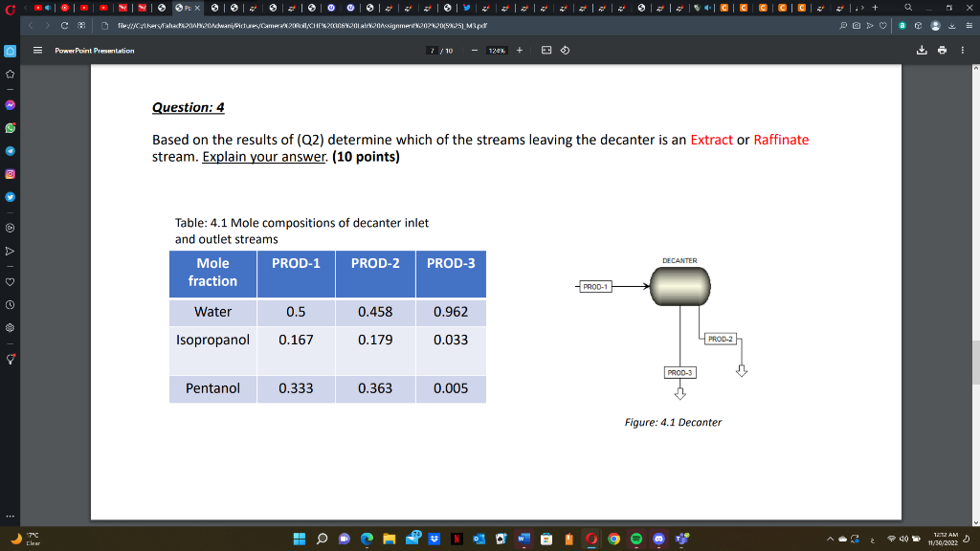Screen dimensions: 980x551
Task: Open WhatsApp from the sidebar
Action: (x=9, y=129)
